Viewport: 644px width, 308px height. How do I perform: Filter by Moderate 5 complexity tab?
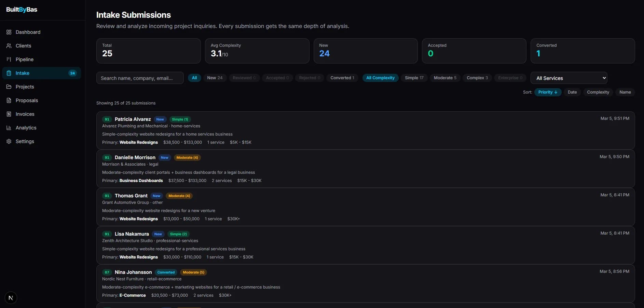click(x=445, y=78)
